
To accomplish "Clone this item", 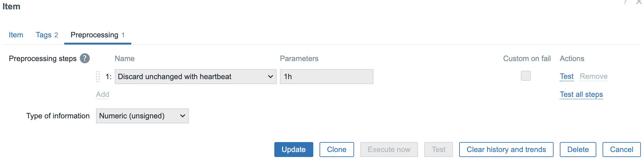I will 337,150.
